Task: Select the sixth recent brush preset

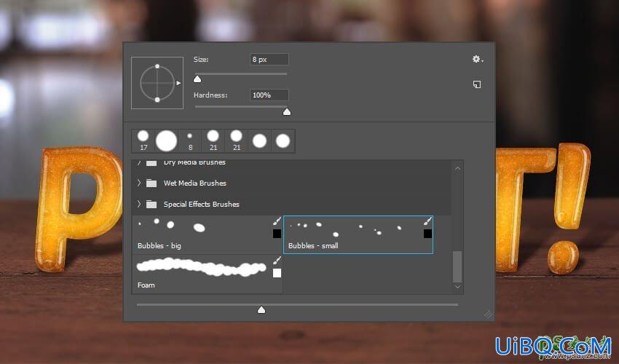Action: click(260, 141)
